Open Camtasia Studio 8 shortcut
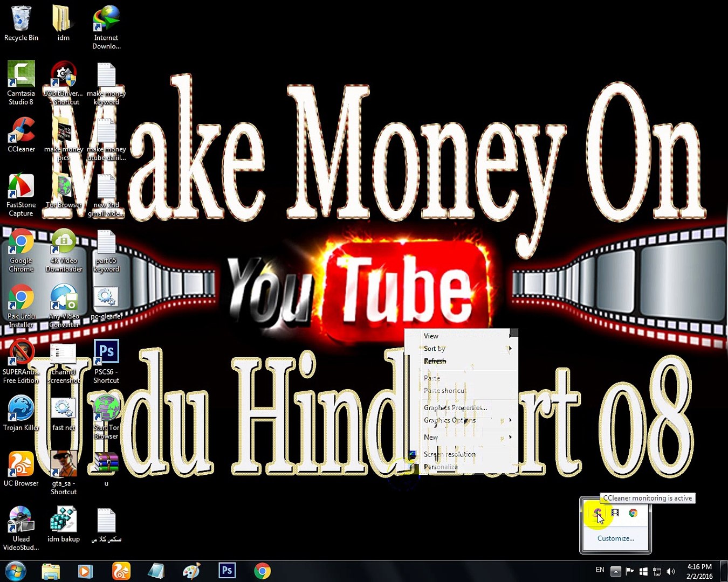 [x=21, y=82]
